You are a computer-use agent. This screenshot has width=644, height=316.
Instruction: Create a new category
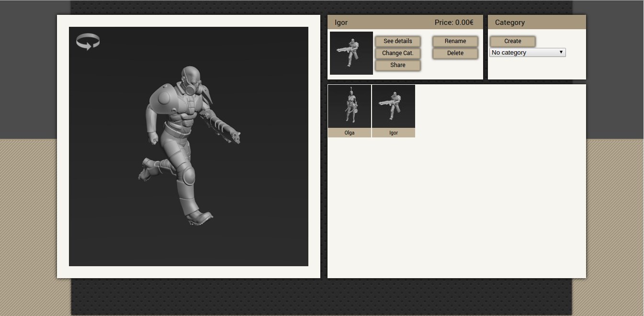(512, 41)
